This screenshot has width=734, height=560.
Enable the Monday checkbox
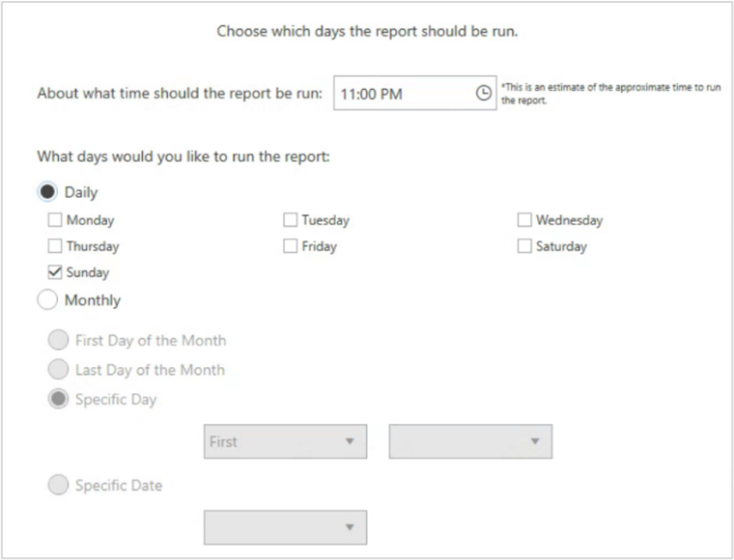click(55, 220)
